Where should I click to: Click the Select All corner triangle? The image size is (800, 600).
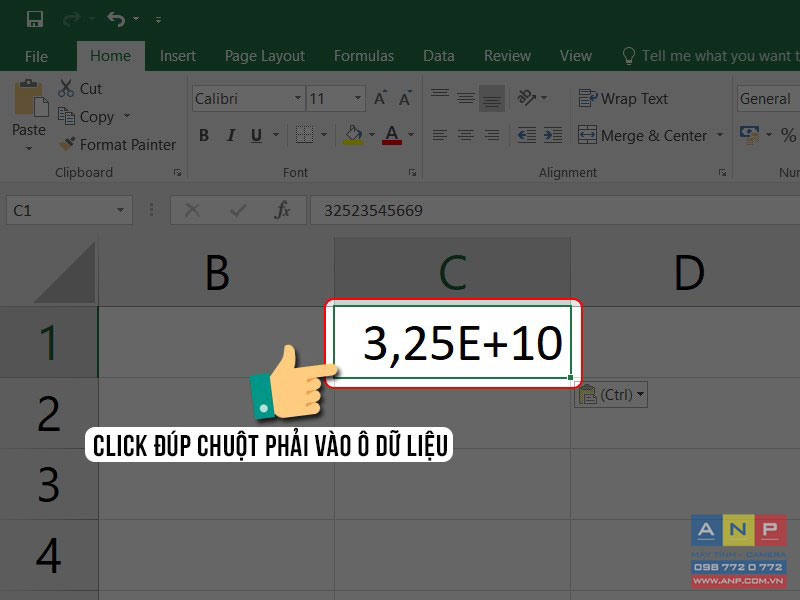tap(66, 273)
